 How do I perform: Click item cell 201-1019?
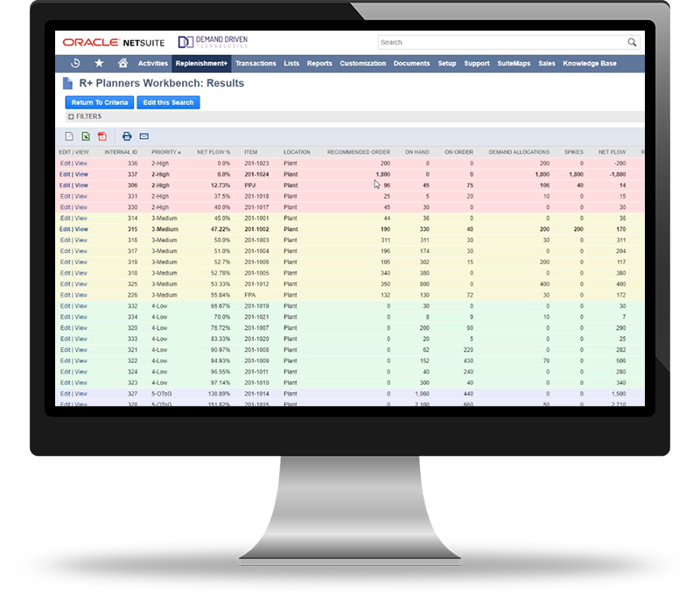click(256, 306)
